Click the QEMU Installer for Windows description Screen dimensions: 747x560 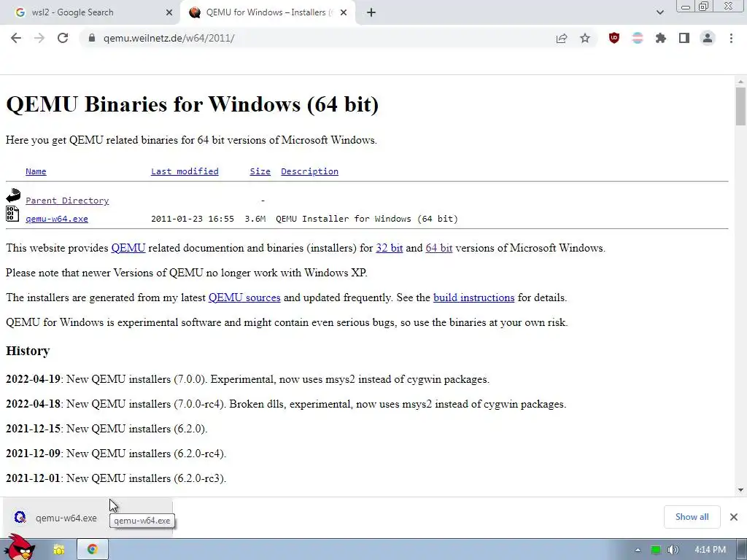tap(367, 219)
